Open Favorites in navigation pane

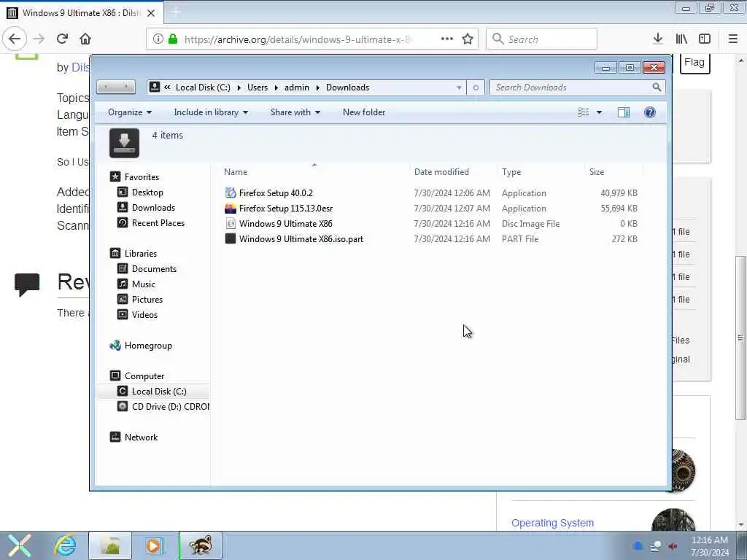coord(142,177)
